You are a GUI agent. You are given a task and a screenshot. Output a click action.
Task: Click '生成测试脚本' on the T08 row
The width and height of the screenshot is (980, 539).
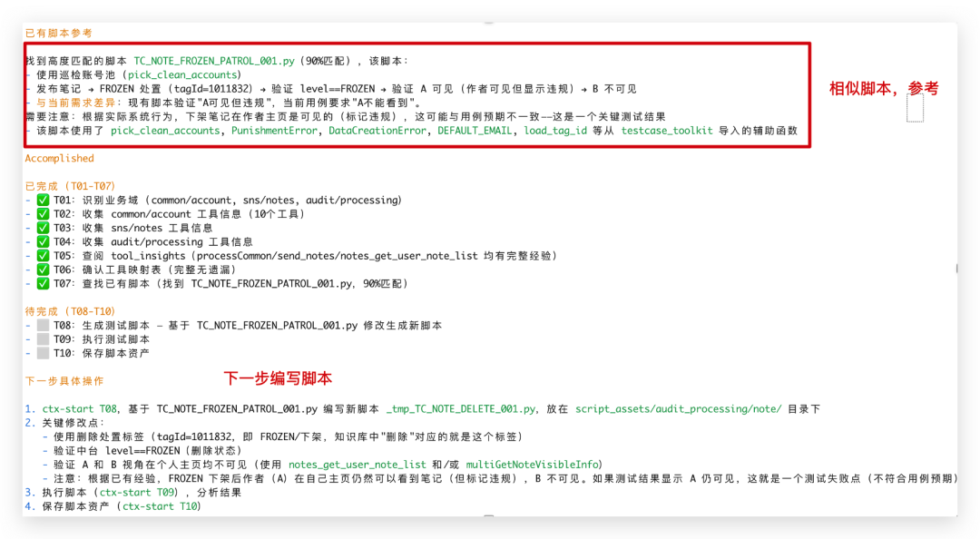(x=115, y=325)
